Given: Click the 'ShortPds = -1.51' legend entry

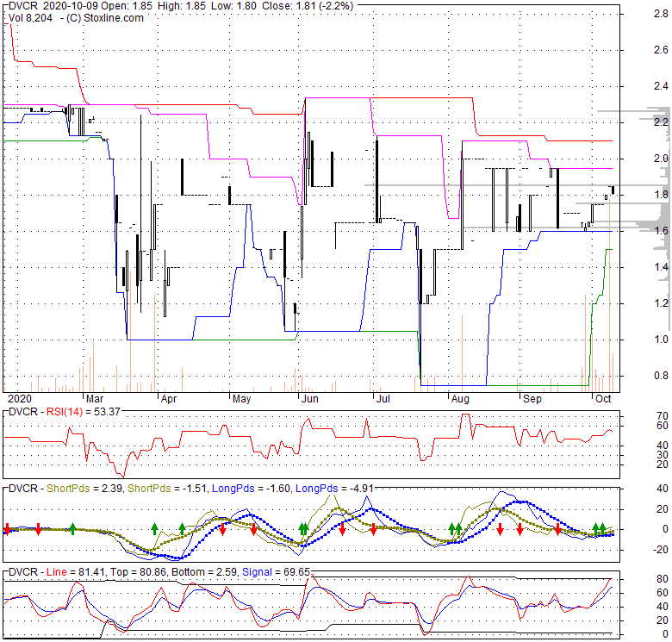Looking at the screenshot, I should 168,489.
